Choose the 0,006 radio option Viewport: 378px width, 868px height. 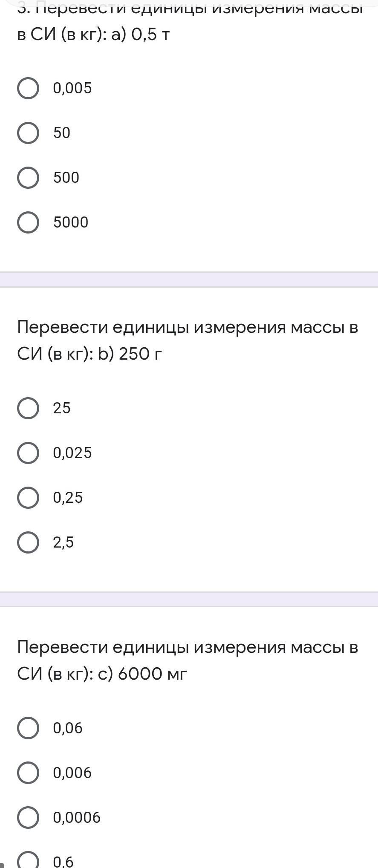point(28,773)
